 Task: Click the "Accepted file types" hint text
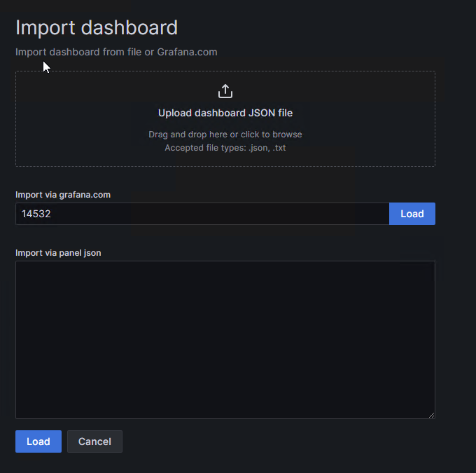click(225, 148)
